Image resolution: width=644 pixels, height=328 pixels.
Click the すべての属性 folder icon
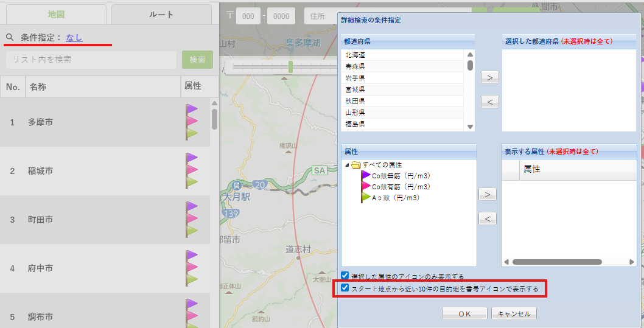(356, 165)
